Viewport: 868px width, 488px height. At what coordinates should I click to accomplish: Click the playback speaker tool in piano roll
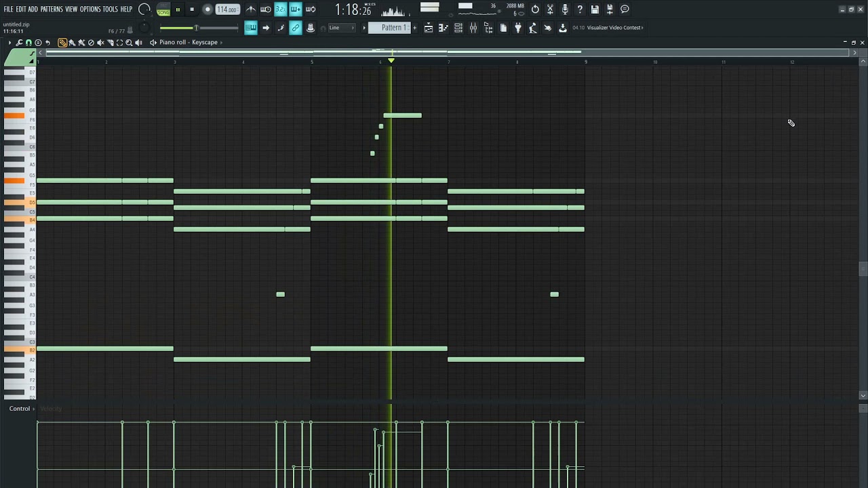(x=138, y=43)
